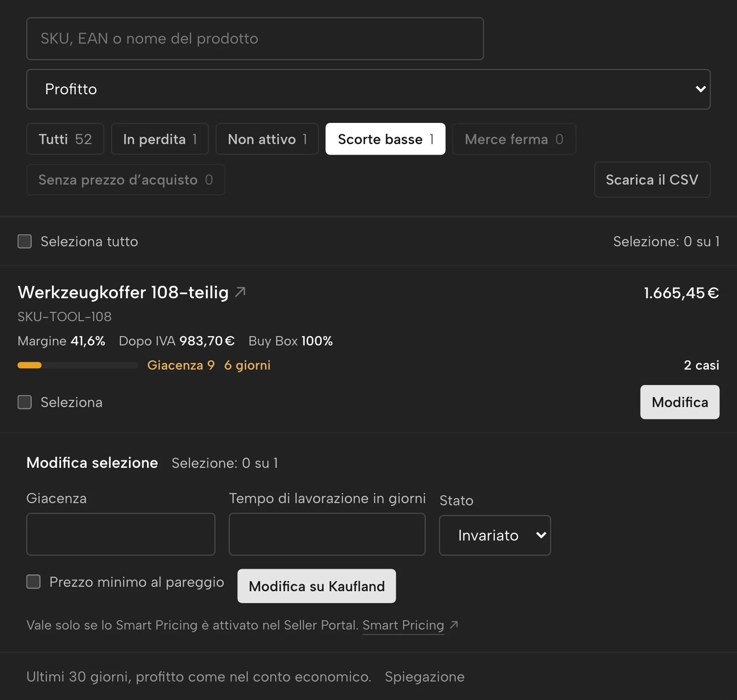Screen dimensions: 737x700
Task: Switch to Non attivo filter
Action: click(267, 139)
